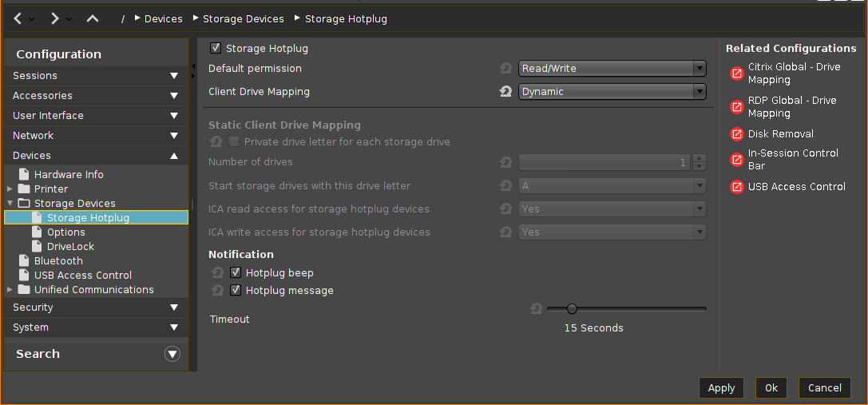Uncheck the Hotplug beep option
This screenshot has height=405, width=868.
[x=236, y=273]
